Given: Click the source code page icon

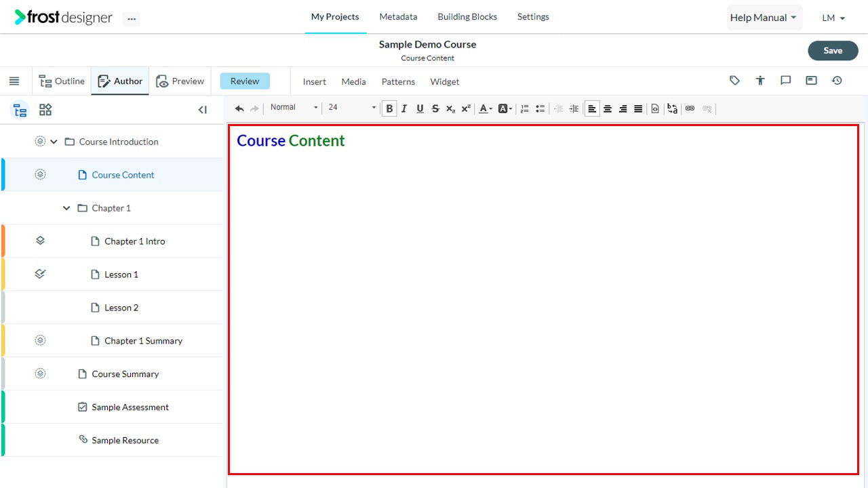Looking at the screenshot, I should coord(655,108).
